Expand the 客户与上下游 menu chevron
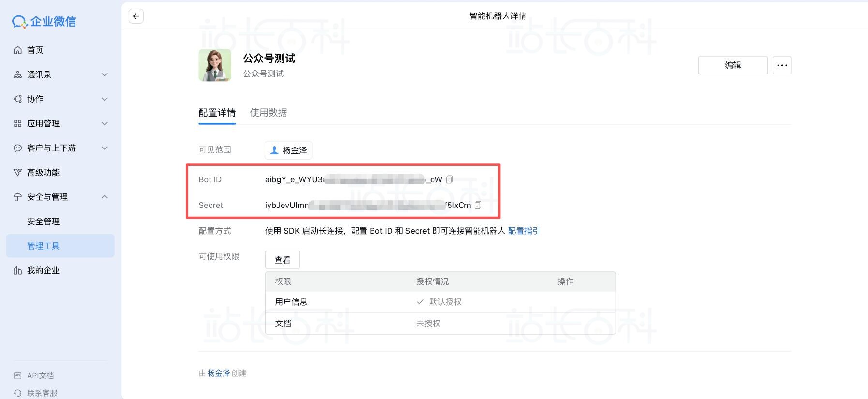Image resolution: width=868 pixels, height=399 pixels. [x=105, y=148]
